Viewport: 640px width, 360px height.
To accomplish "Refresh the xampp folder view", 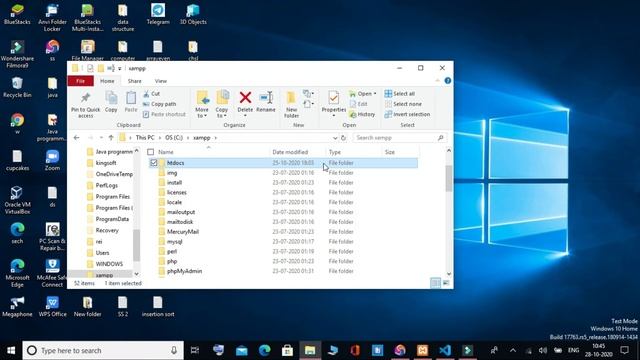I will point(343,138).
